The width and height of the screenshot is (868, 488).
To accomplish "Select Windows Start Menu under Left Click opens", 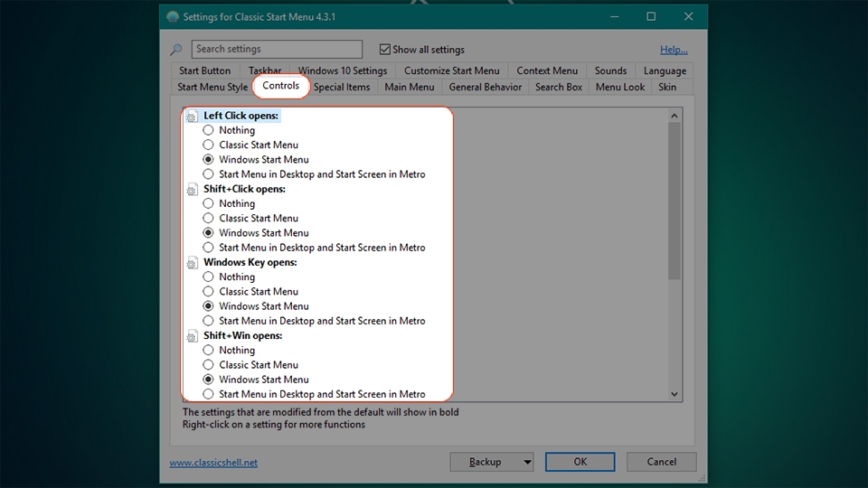I will tap(208, 159).
